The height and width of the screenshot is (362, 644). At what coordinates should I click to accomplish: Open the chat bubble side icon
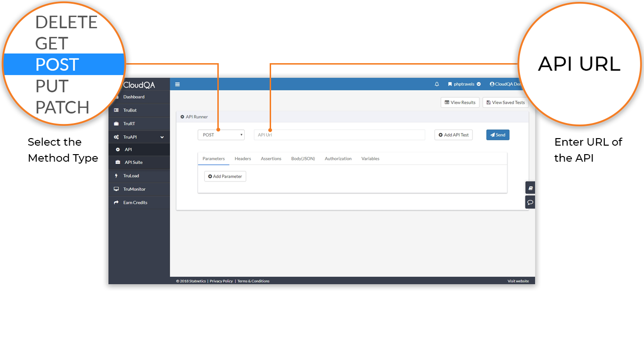[x=530, y=202]
